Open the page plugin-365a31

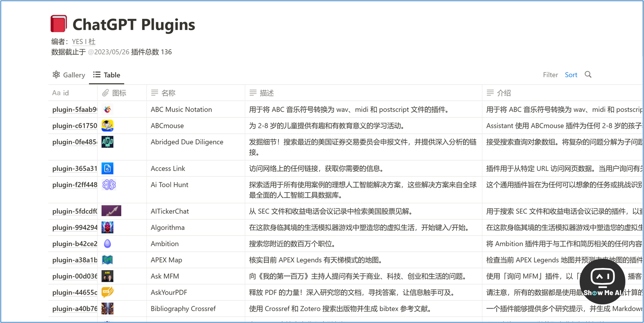[x=74, y=168]
